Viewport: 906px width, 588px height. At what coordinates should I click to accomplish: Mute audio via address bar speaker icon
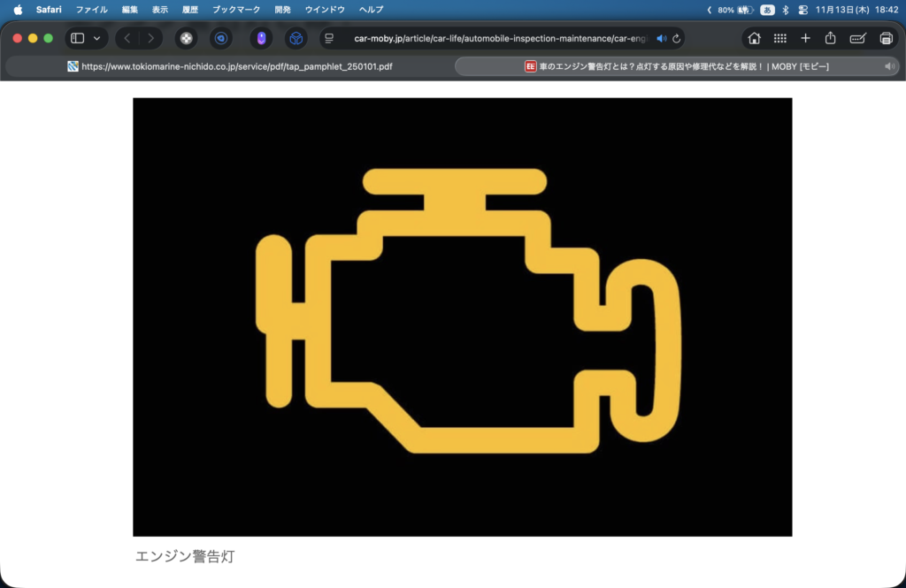(661, 38)
